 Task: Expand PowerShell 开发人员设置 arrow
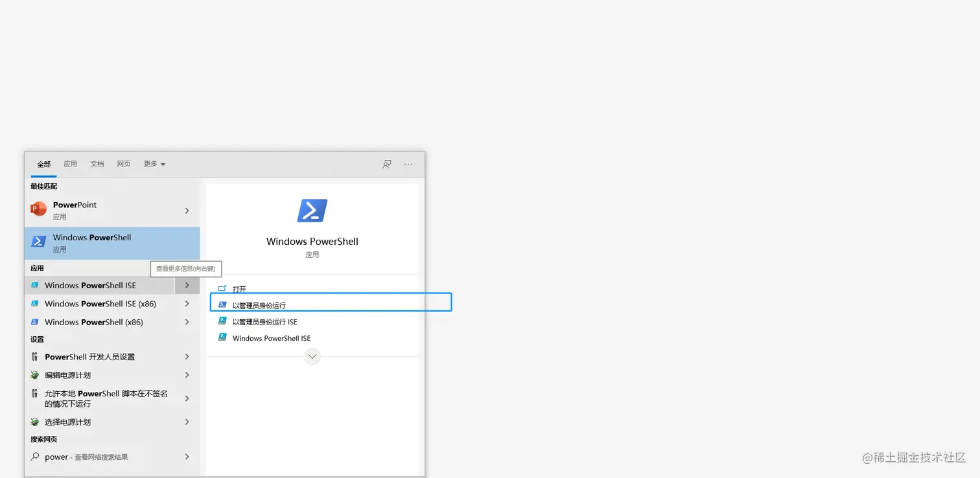[187, 357]
